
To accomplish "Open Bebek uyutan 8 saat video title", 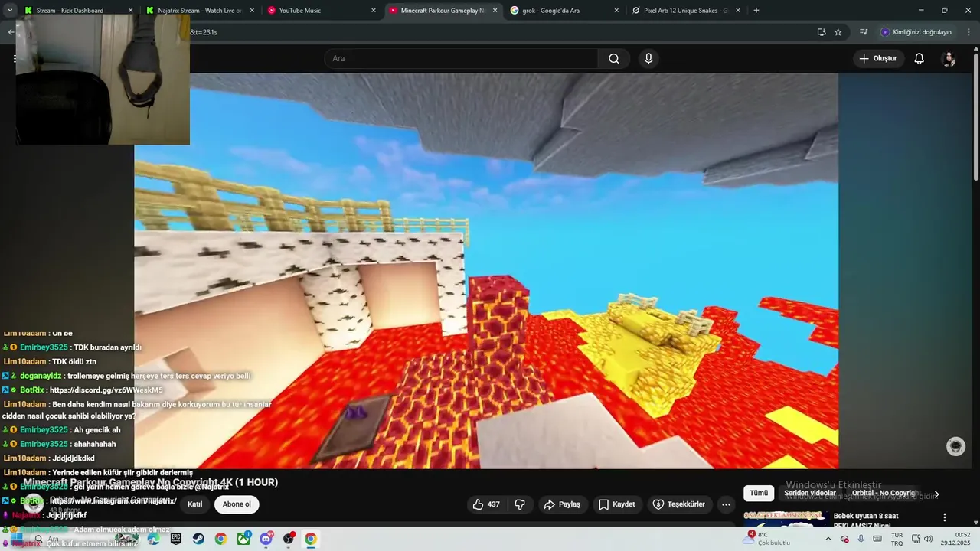I will 866,520.
